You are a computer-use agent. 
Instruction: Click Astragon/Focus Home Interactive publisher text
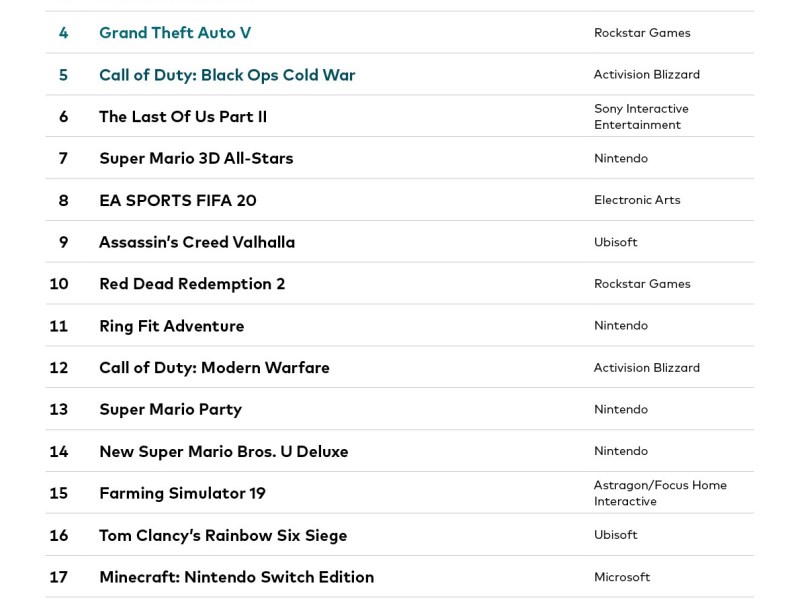(660, 493)
